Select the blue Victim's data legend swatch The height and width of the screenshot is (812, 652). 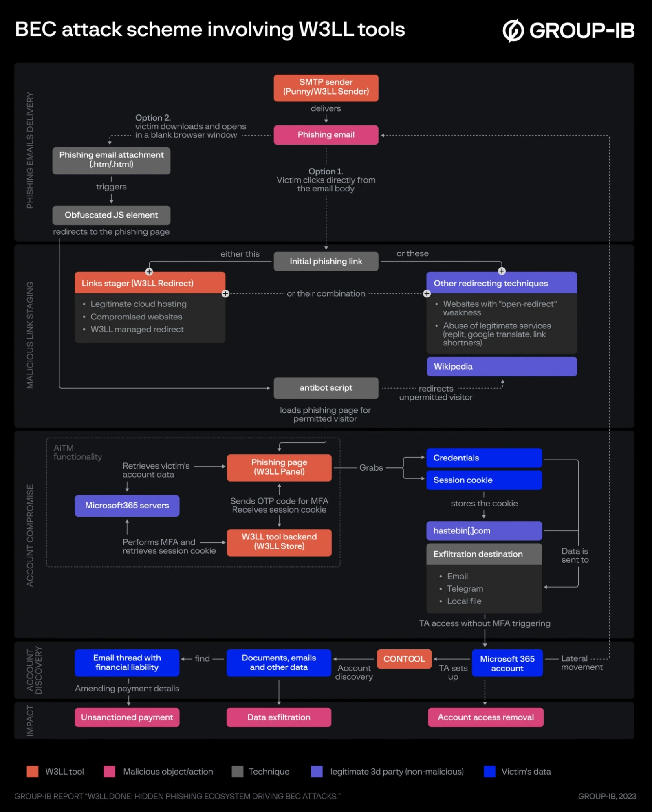pos(489,771)
